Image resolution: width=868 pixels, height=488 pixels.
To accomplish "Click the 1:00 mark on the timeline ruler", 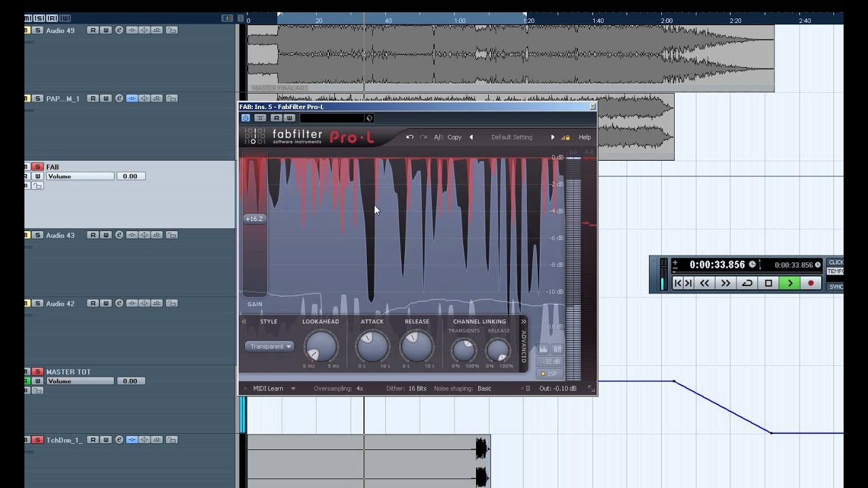I will point(459,20).
